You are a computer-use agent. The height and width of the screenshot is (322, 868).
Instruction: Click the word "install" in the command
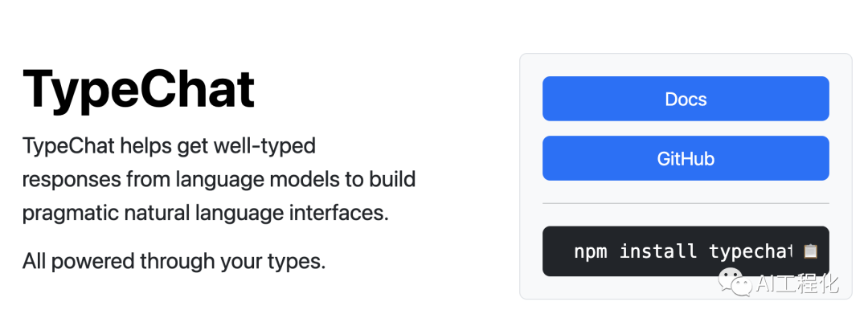658,251
